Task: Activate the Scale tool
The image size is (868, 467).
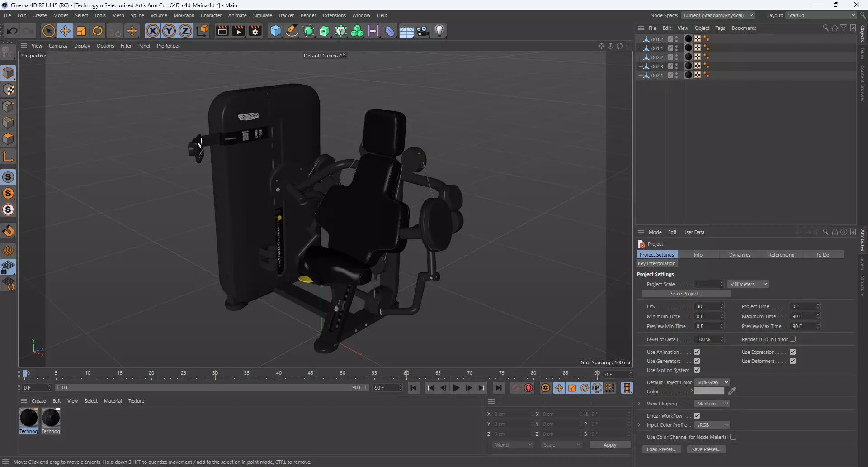Action: [x=81, y=31]
